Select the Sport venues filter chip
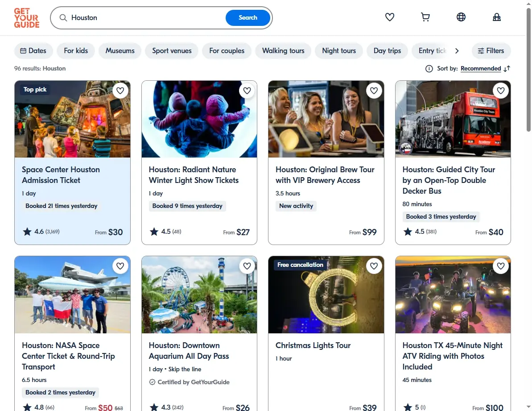This screenshot has height=411, width=532. click(172, 51)
